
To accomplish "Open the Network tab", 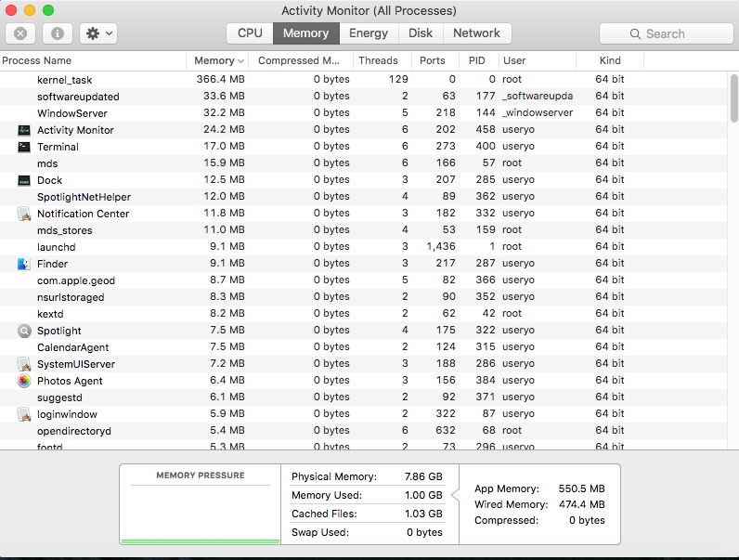I will (x=476, y=33).
